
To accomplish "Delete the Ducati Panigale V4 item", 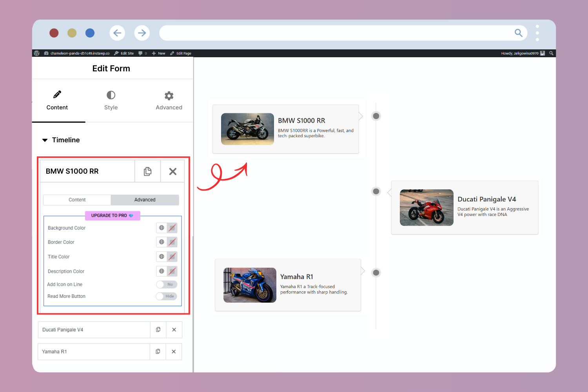I will (x=174, y=330).
